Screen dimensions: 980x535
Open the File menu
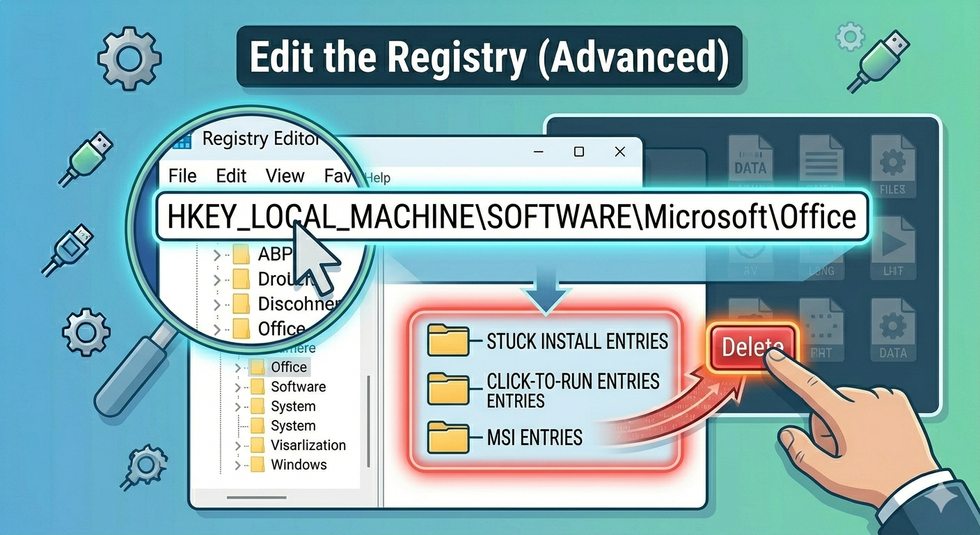pyautogui.click(x=182, y=176)
